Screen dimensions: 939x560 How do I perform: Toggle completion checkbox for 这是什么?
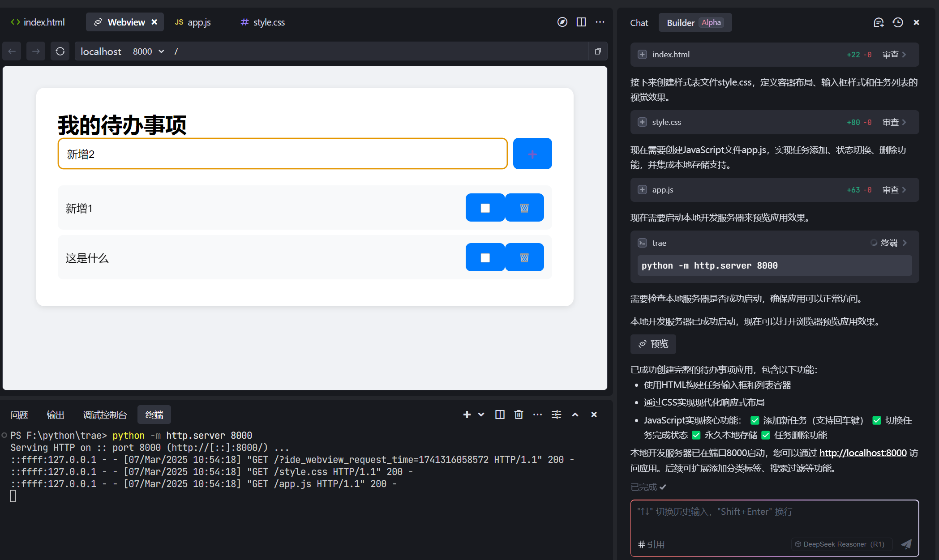(x=485, y=257)
